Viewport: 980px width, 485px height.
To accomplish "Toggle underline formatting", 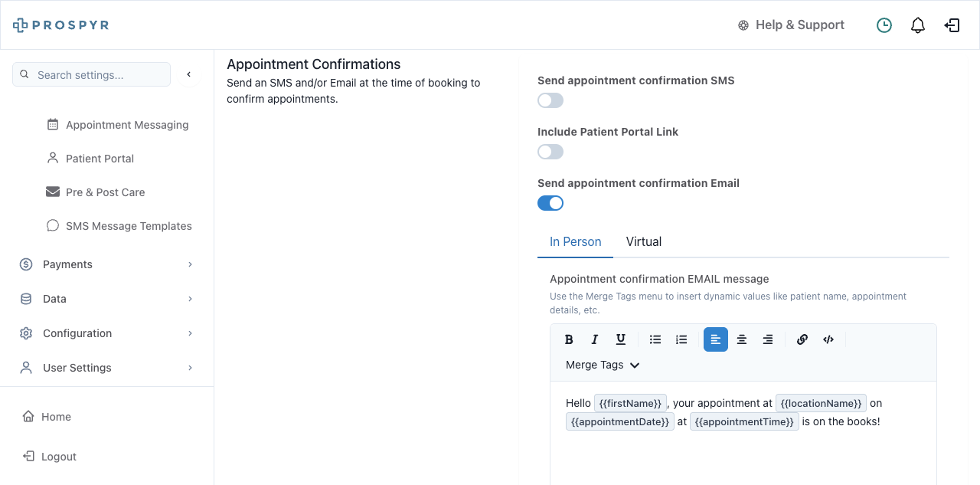I will pos(621,339).
